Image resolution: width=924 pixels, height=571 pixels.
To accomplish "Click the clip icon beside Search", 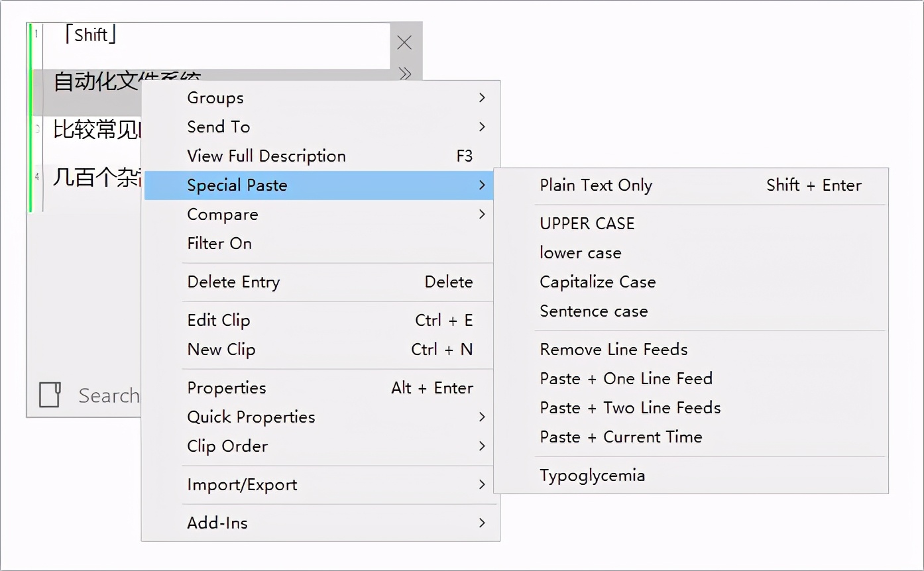I will tap(50, 395).
